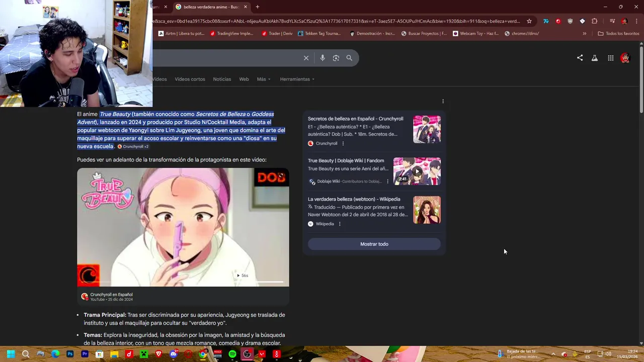644x362 pixels.
Task: Open the Wikipedia webtoon thumbnail image
Action: pyautogui.click(x=427, y=210)
